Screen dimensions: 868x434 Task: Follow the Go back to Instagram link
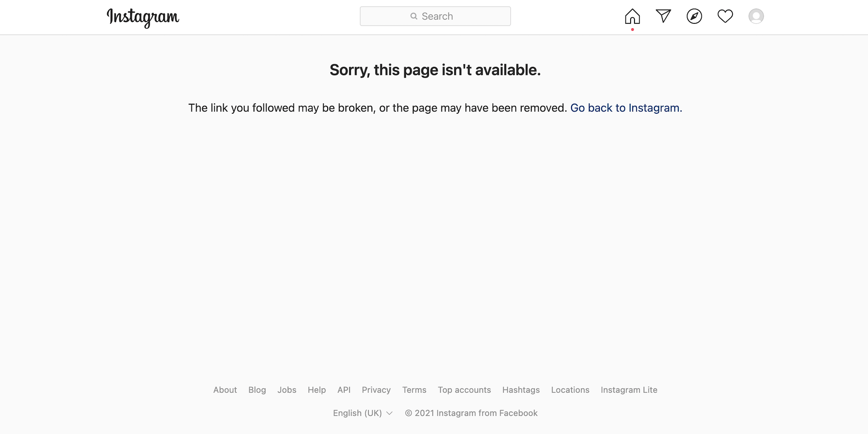pos(626,108)
